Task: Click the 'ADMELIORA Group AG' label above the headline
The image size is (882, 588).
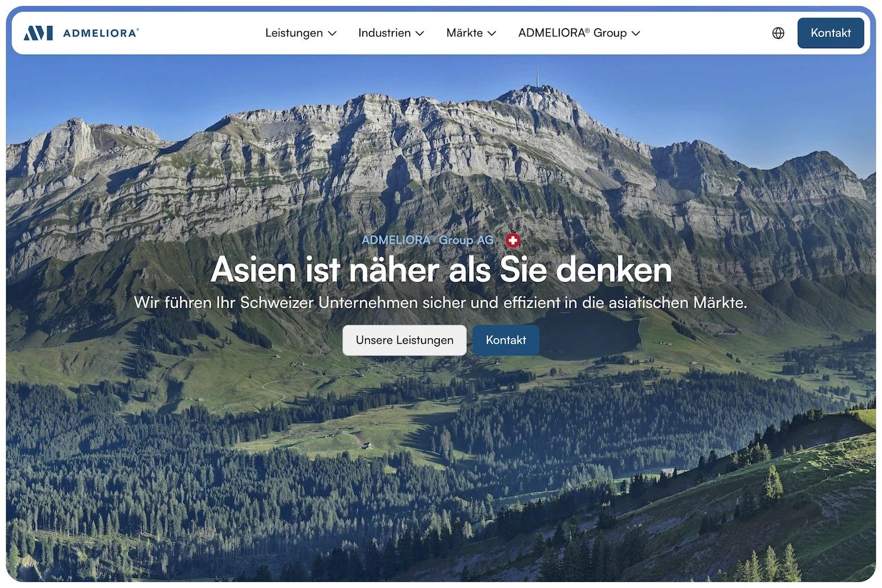Action: click(x=427, y=240)
